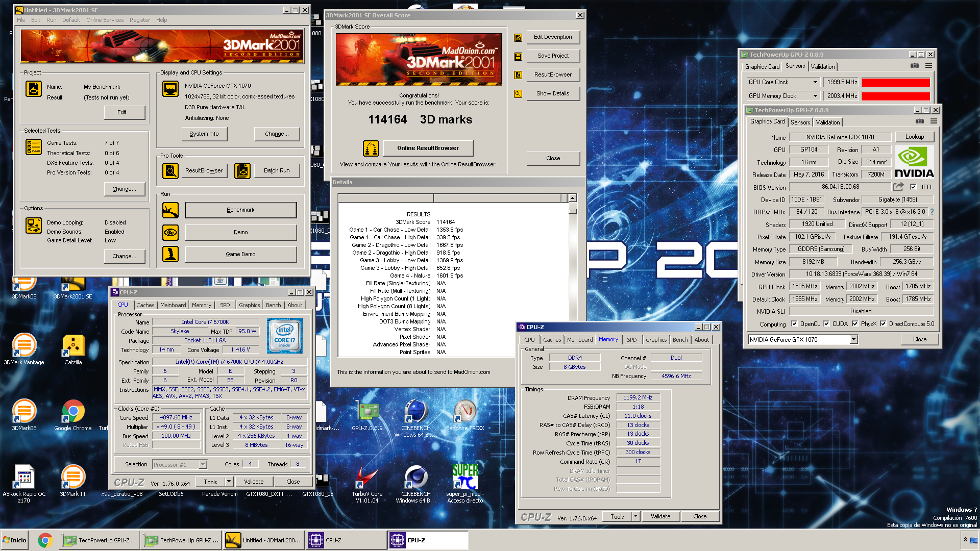Viewport: 980px width, 551px height.
Task: Click the floppy icon beside Save Project
Action: pyautogui.click(x=518, y=56)
